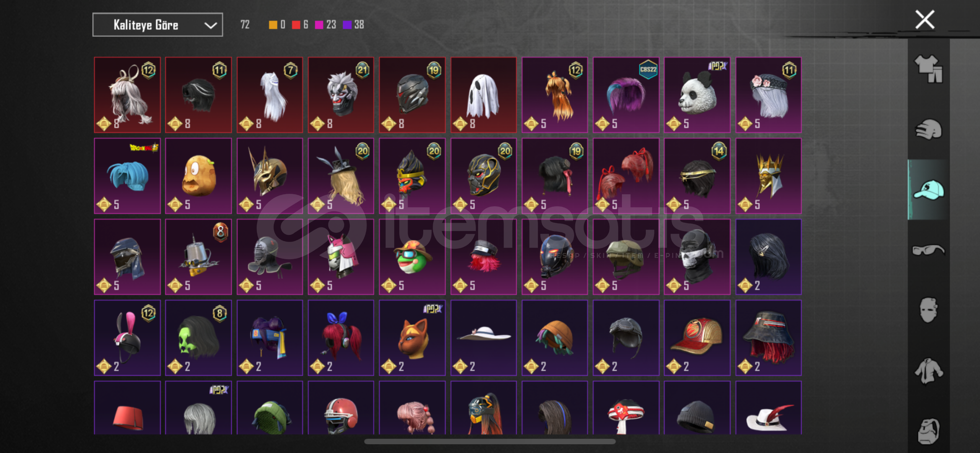Image resolution: width=980 pixels, height=453 pixels.
Task: Open the glasses category in the sidebar
Action: tap(928, 250)
